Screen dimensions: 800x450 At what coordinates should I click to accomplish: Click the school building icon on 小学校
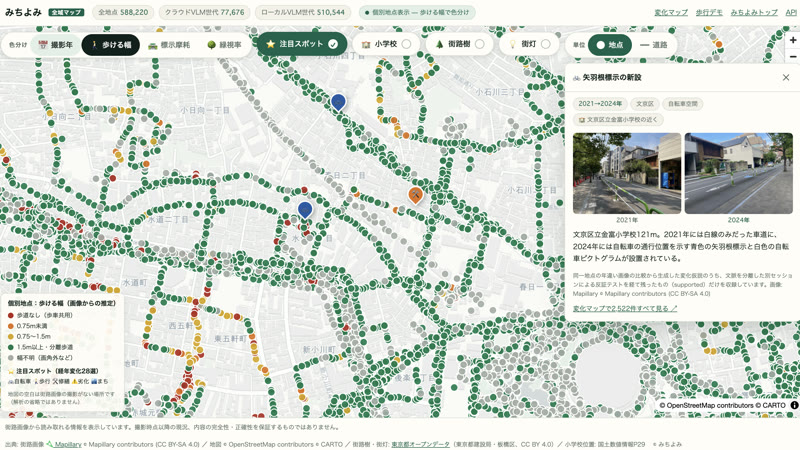[366, 44]
